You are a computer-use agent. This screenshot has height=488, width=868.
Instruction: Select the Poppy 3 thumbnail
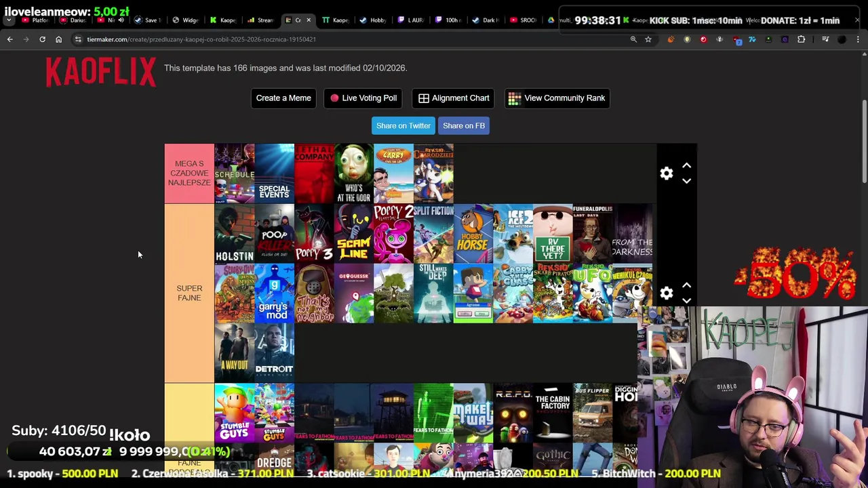[314, 234]
